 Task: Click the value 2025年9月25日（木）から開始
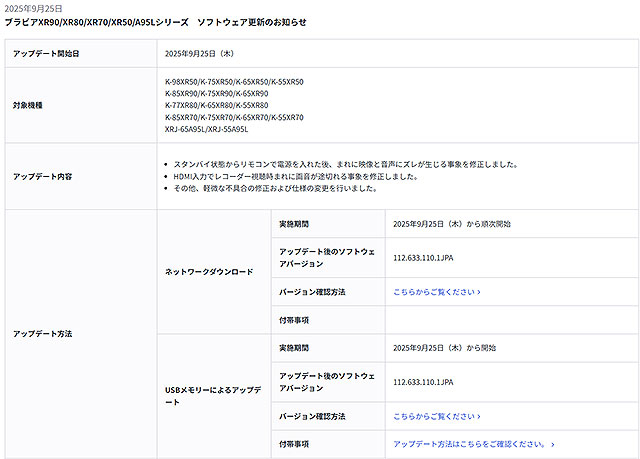pyautogui.click(x=444, y=348)
